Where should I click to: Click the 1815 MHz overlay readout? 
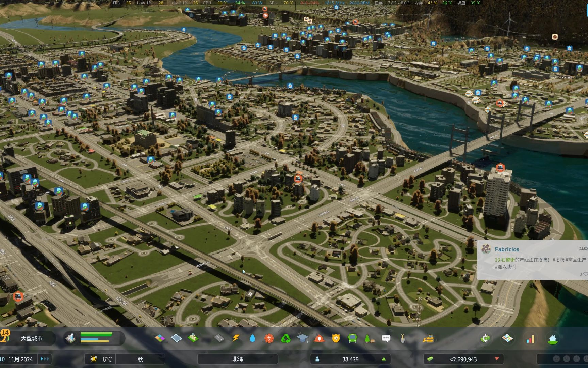coord(334,3)
